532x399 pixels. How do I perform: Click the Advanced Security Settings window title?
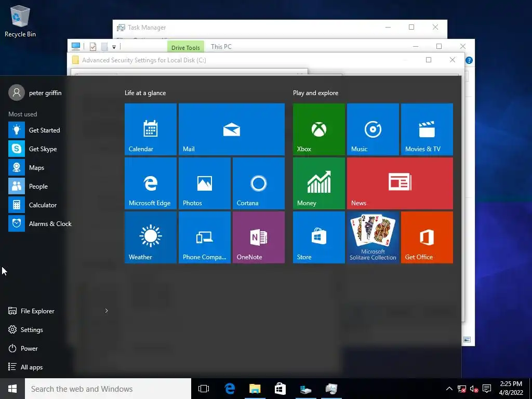pyautogui.click(x=144, y=60)
